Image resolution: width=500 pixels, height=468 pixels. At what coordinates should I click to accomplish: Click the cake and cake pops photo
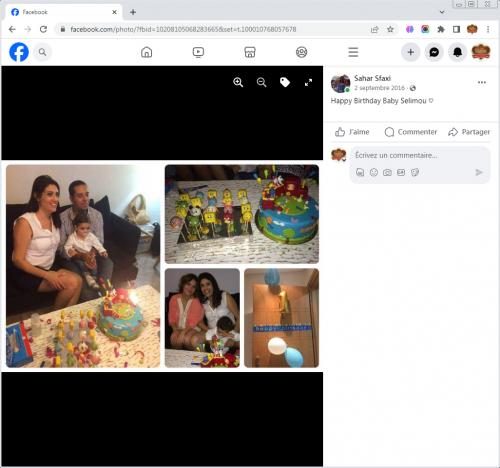click(242, 214)
